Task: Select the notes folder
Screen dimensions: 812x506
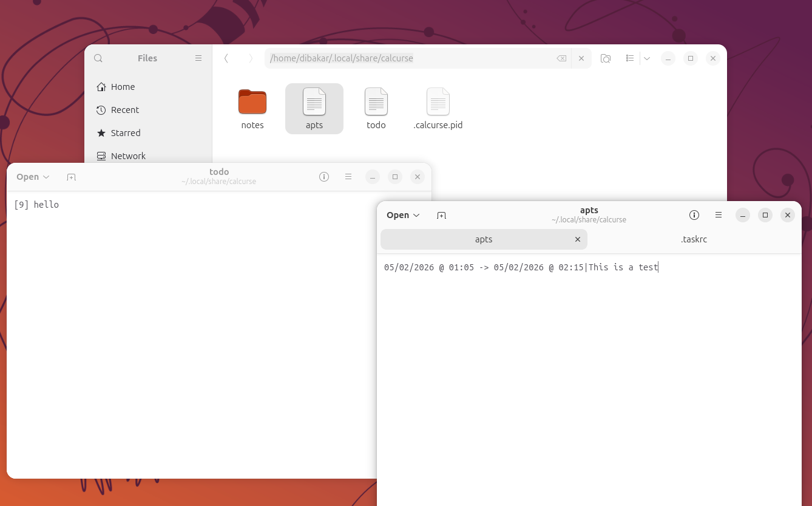Action: 252,109
